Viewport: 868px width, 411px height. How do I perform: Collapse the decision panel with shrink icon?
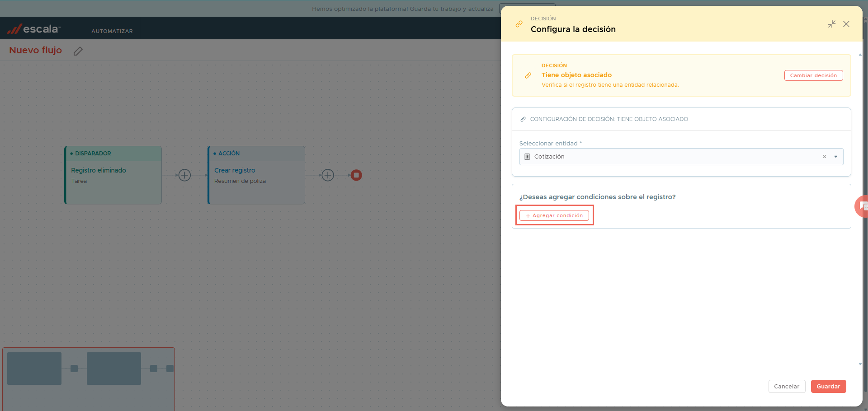(x=832, y=24)
